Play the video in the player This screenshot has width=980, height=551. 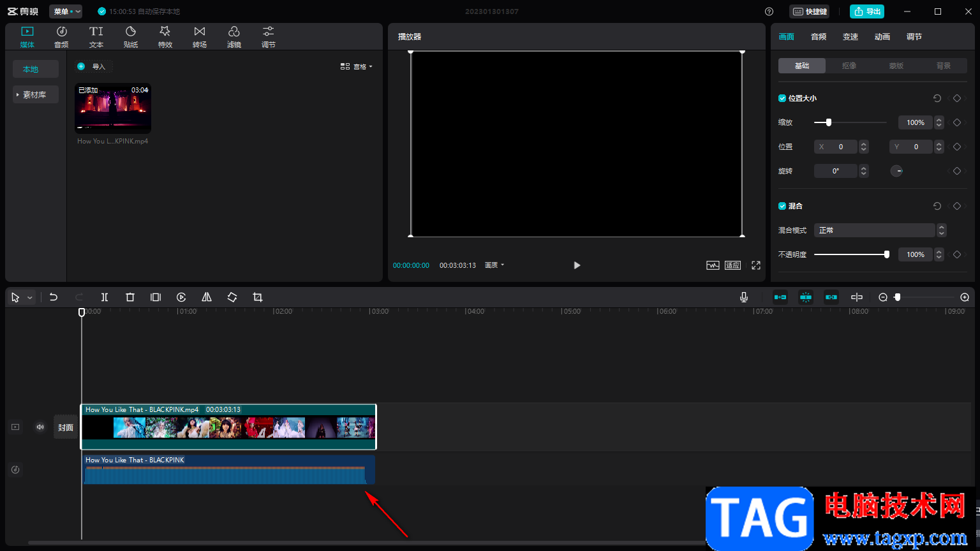click(x=577, y=265)
